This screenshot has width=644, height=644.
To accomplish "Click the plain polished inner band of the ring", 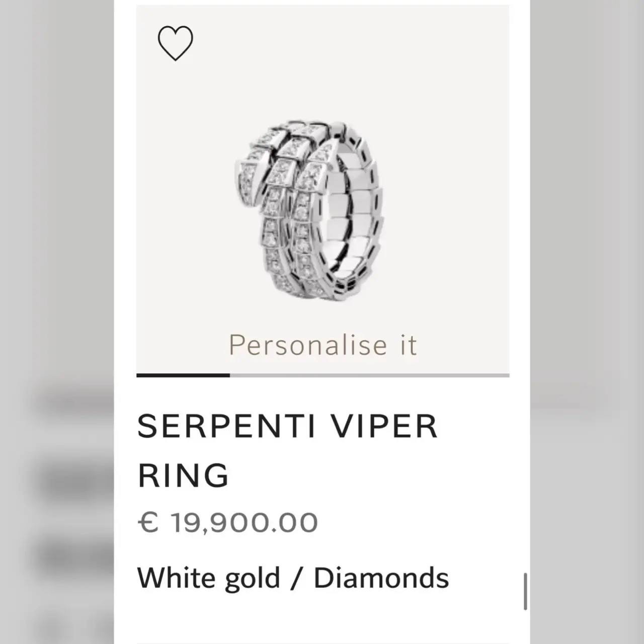I will (352, 211).
